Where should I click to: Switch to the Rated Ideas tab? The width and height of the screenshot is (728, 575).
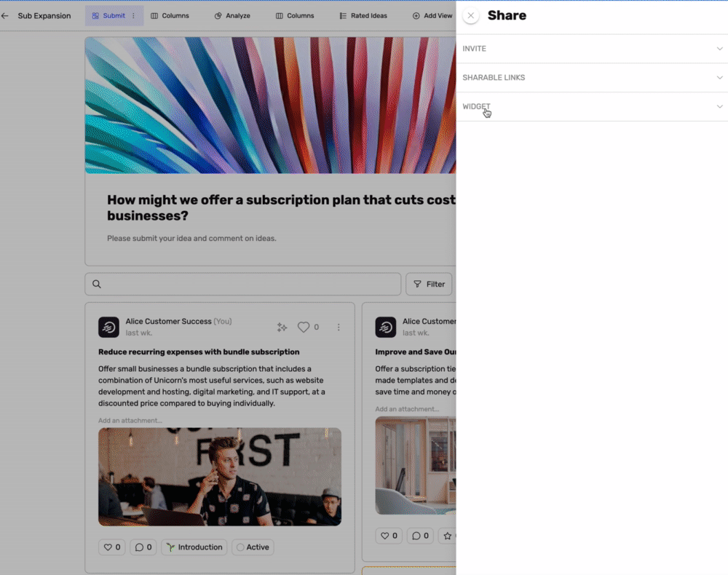(363, 16)
